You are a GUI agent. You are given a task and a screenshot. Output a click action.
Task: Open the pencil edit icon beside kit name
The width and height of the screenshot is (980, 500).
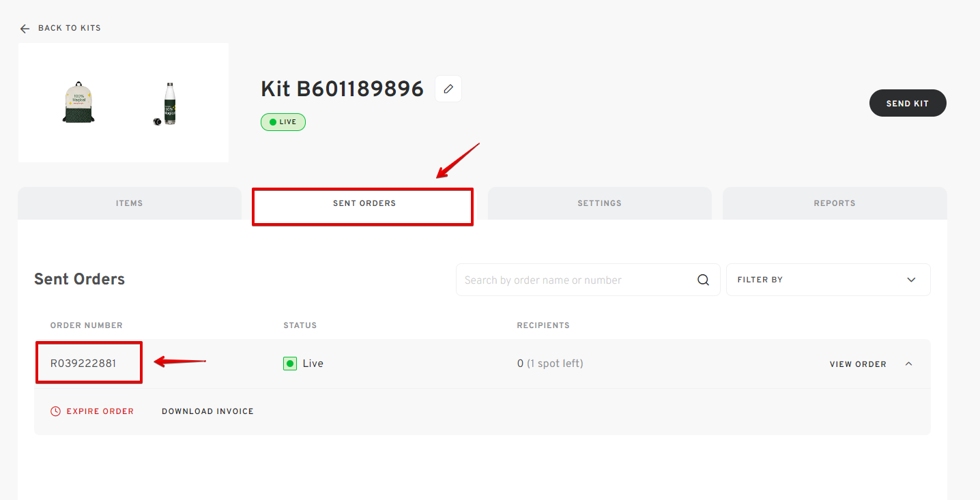click(448, 88)
